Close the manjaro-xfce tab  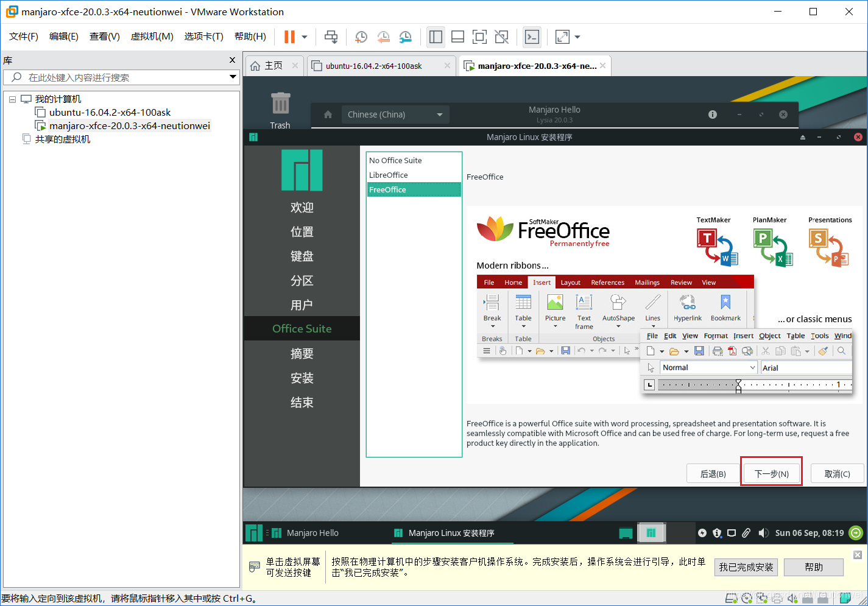[x=602, y=66]
